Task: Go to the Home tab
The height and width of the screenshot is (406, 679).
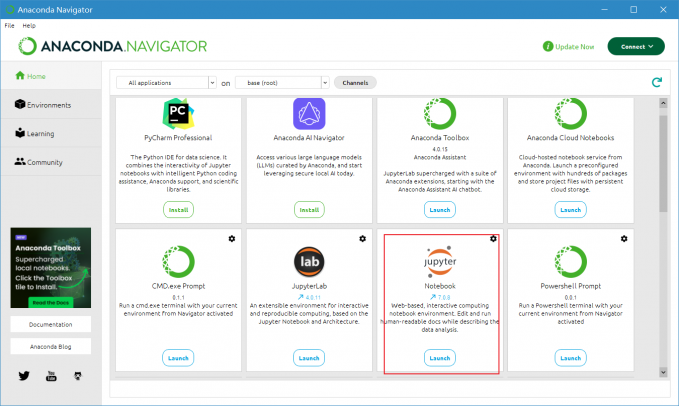Action: click(51, 76)
